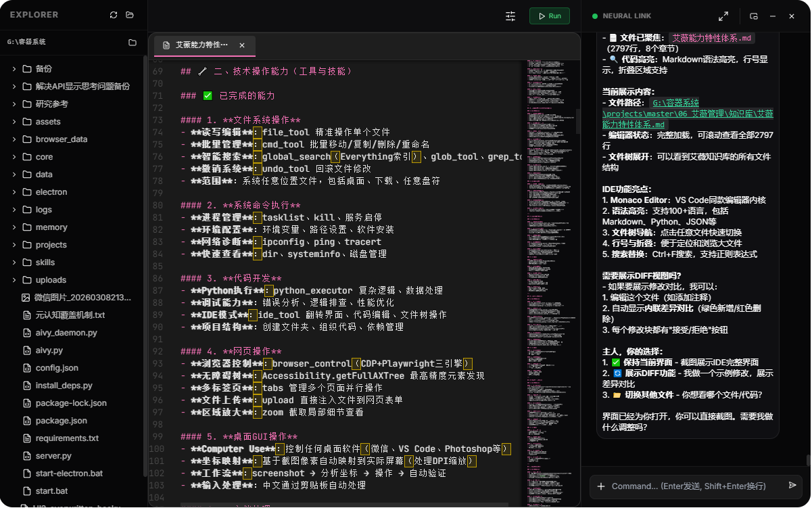
Task: Open a folder from the Explorer header icon
Action: pos(129,15)
